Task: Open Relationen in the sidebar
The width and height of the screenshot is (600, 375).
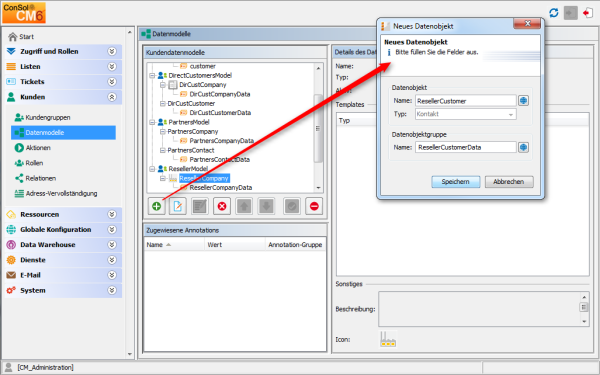Action: [x=35, y=178]
